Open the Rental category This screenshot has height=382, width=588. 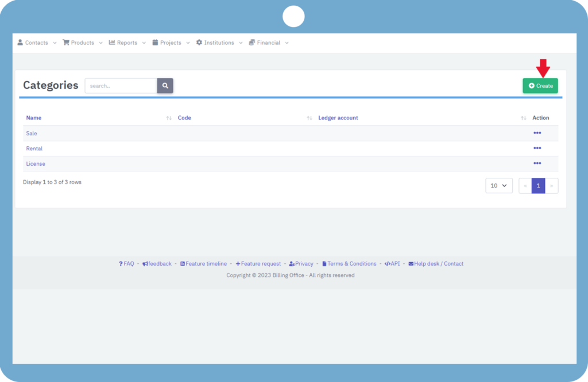click(34, 149)
